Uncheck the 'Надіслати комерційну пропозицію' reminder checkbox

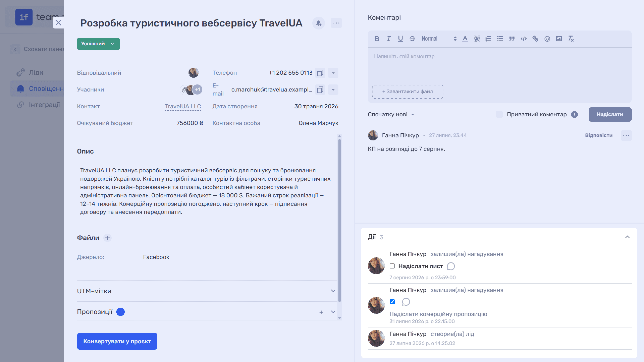[392, 302]
